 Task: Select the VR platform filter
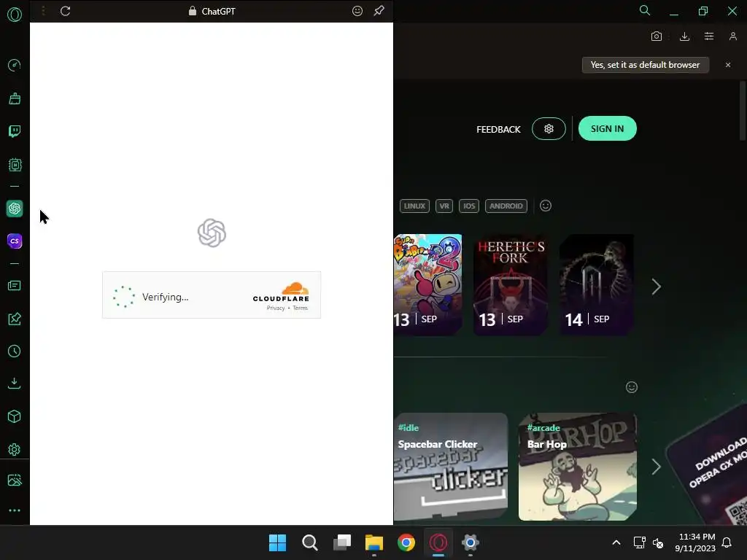pos(444,206)
